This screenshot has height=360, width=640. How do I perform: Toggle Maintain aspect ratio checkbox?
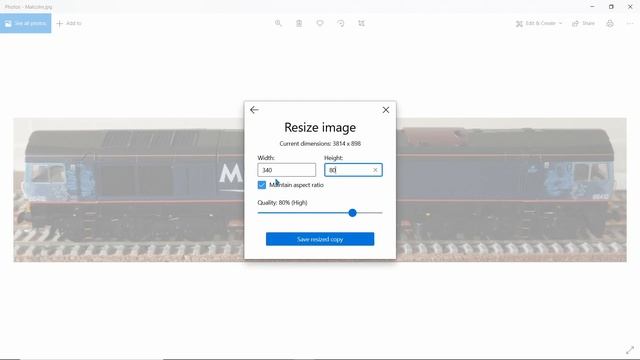pyautogui.click(x=262, y=185)
